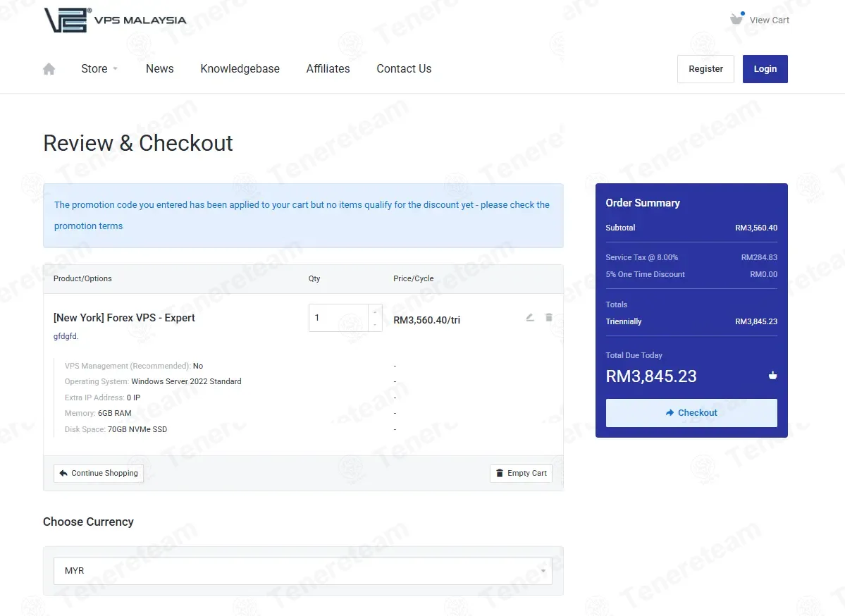Click the Review & Checkout heading
The image size is (845, 616).
click(x=138, y=143)
